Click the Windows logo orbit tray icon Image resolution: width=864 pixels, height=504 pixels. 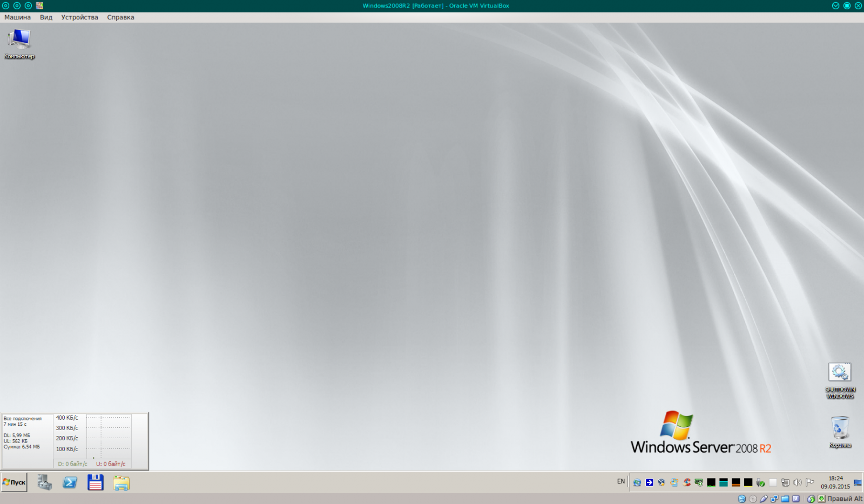674,482
